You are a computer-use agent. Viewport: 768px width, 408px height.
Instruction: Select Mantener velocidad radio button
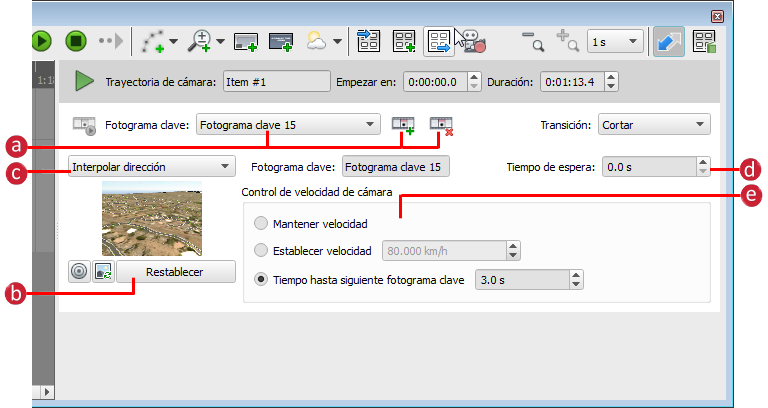[261, 223]
